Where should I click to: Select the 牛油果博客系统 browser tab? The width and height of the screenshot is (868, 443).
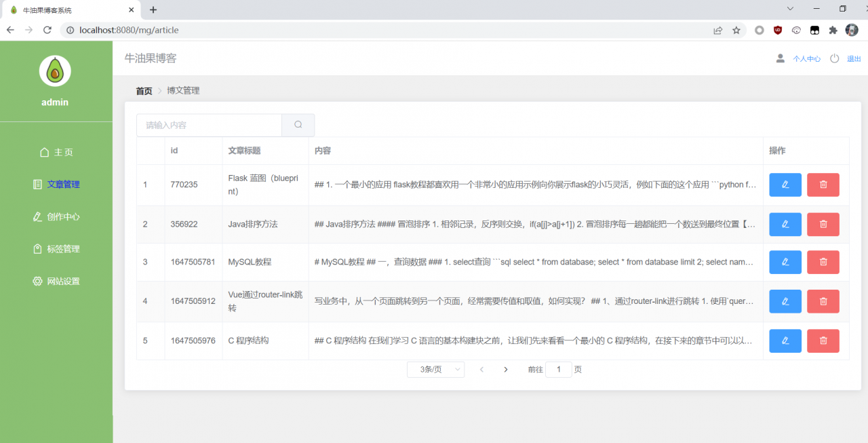[x=71, y=10]
